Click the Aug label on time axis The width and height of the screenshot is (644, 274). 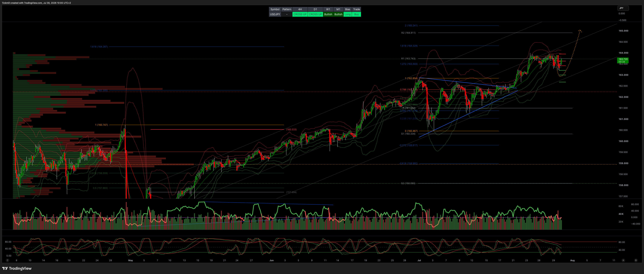[572, 260]
